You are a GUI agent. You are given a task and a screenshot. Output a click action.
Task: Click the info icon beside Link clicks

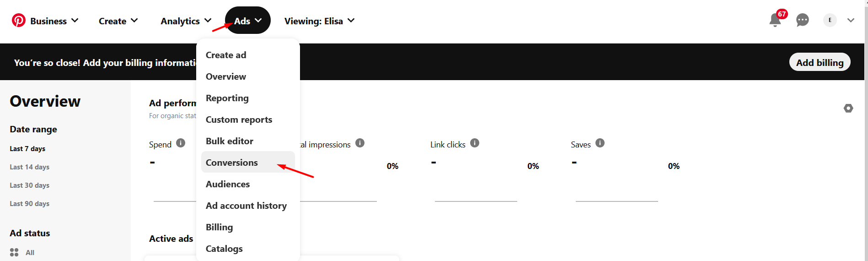[x=475, y=143]
